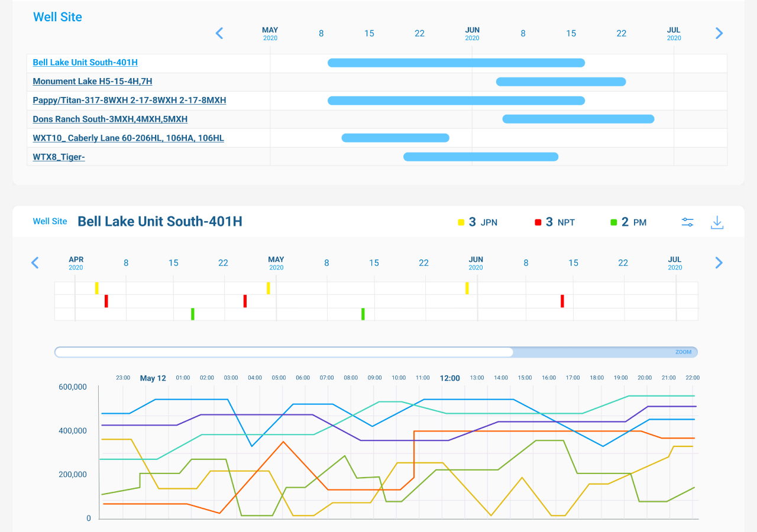This screenshot has width=757, height=532.
Task: Select Pappy/Titan-317-8WXH well site
Action: click(x=129, y=100)
